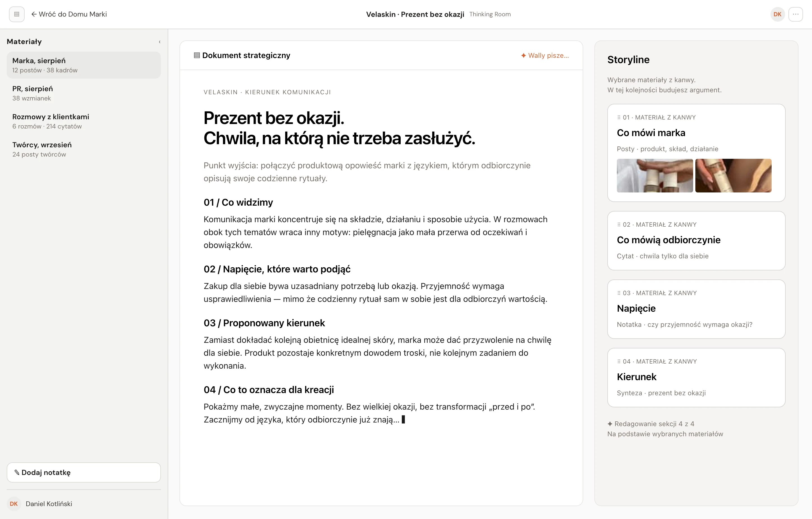812x519 pixels.
Task: Click the sparkle icon next to Wally pisze
Action: tap(523, 55)
